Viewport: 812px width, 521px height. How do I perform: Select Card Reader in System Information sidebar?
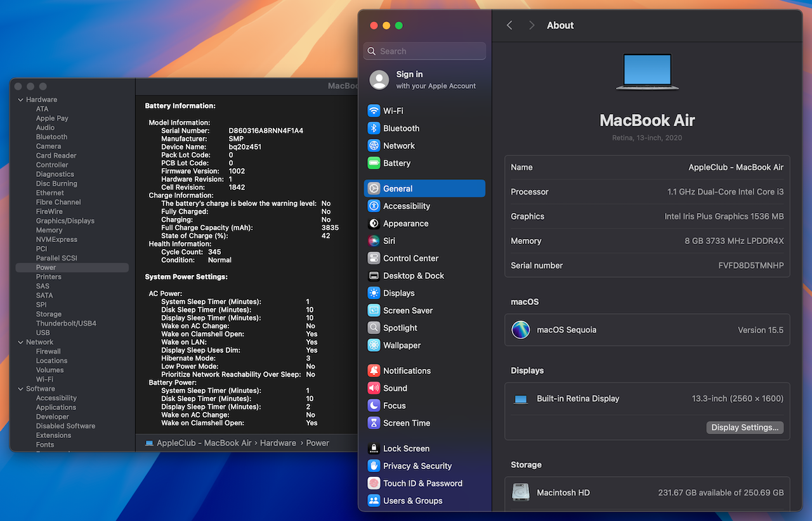click(x=56, y=155)
